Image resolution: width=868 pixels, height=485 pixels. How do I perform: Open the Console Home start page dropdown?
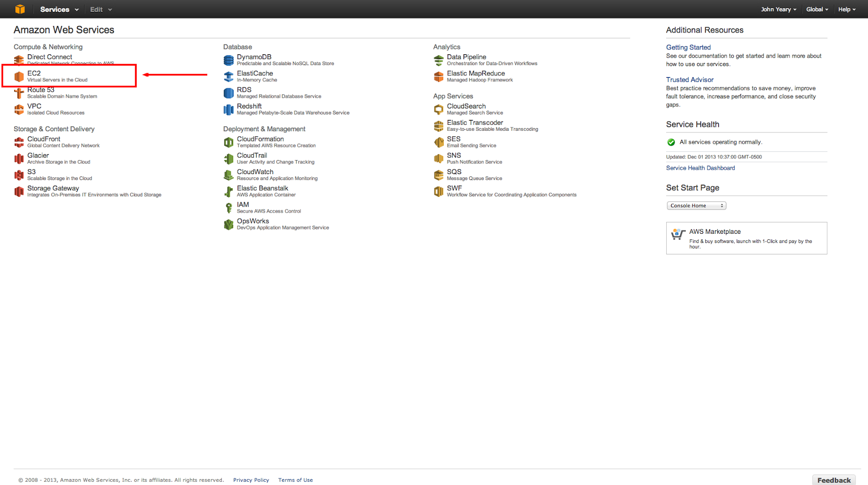[x=696, y=206]
